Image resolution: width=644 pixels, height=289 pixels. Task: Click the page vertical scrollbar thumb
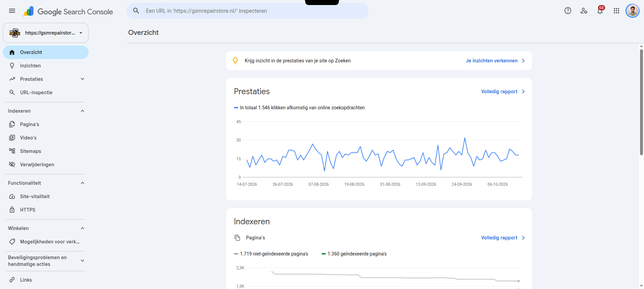pyautogui.click(x=641, y=102)
